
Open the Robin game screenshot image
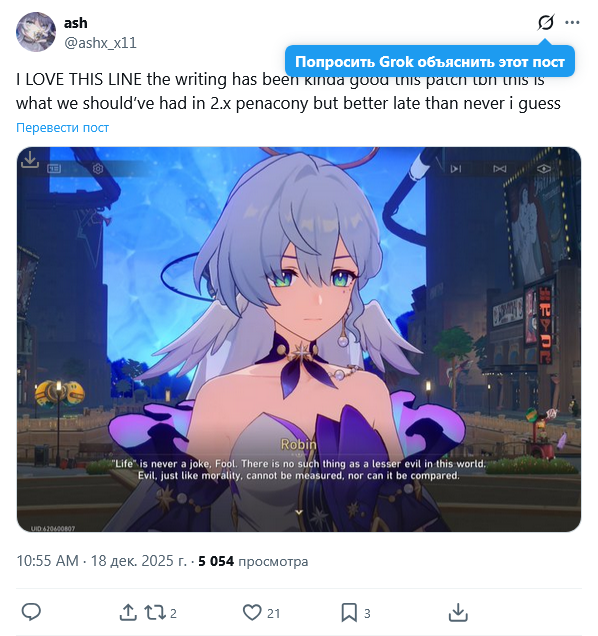[299, 339]
